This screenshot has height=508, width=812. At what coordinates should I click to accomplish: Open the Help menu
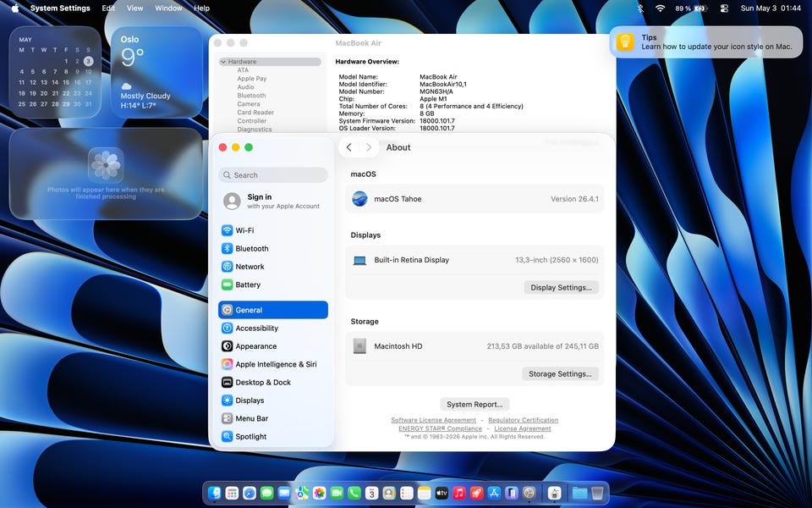tap(201, 8)
